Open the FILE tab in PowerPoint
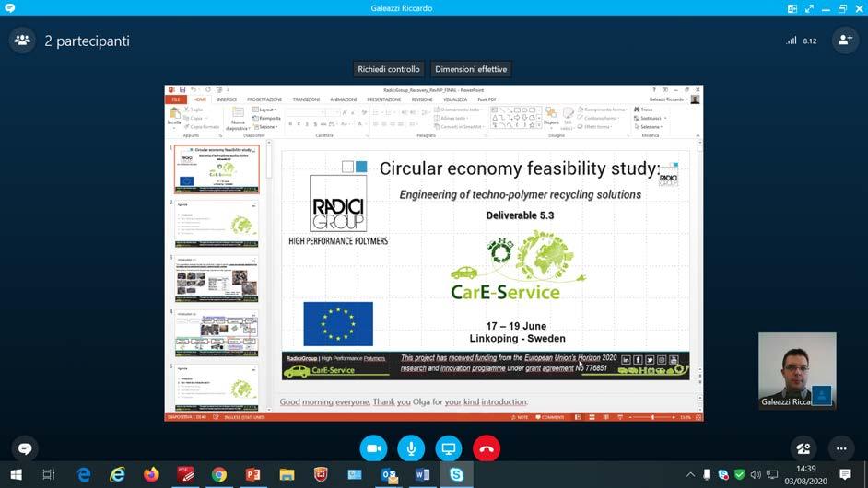Screen dimensions: 868x488 coord(176,99)
